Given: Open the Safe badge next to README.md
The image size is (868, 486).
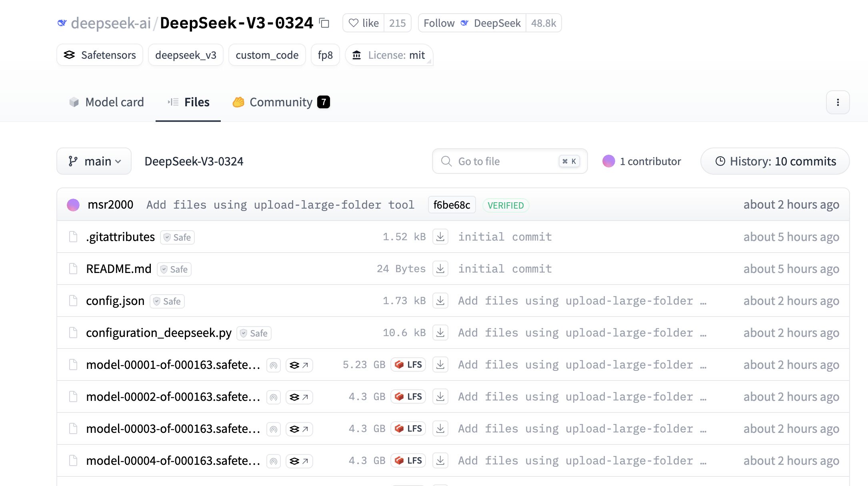Looking at the screenshot, I should 174,269.
